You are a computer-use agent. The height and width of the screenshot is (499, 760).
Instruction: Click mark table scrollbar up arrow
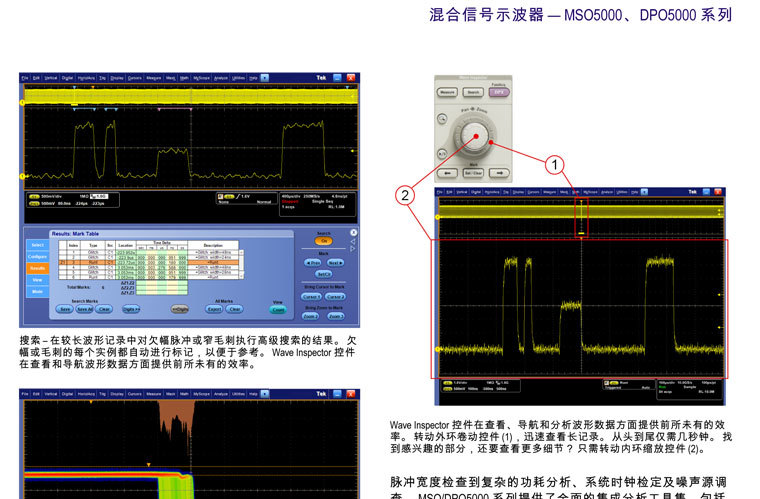click(241, 252)
